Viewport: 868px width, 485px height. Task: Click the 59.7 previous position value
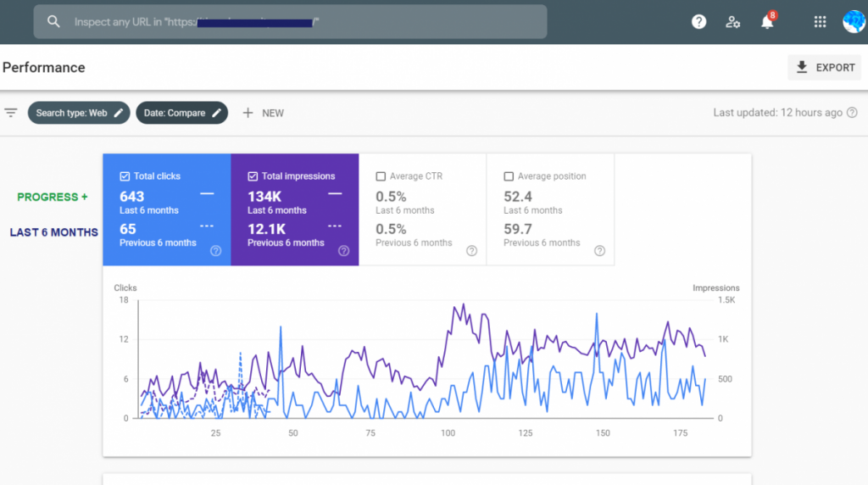click(x=518, y=229)
